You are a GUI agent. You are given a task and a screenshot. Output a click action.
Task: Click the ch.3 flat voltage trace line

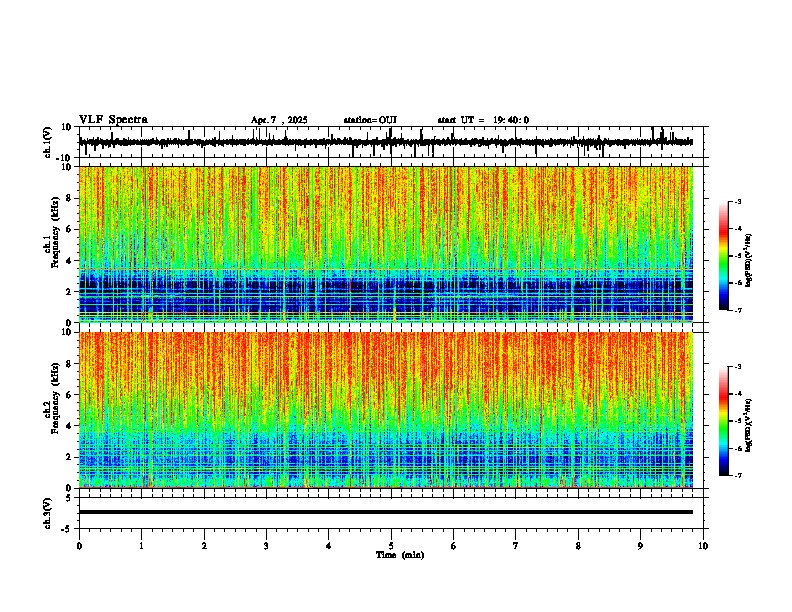(386, 512)
